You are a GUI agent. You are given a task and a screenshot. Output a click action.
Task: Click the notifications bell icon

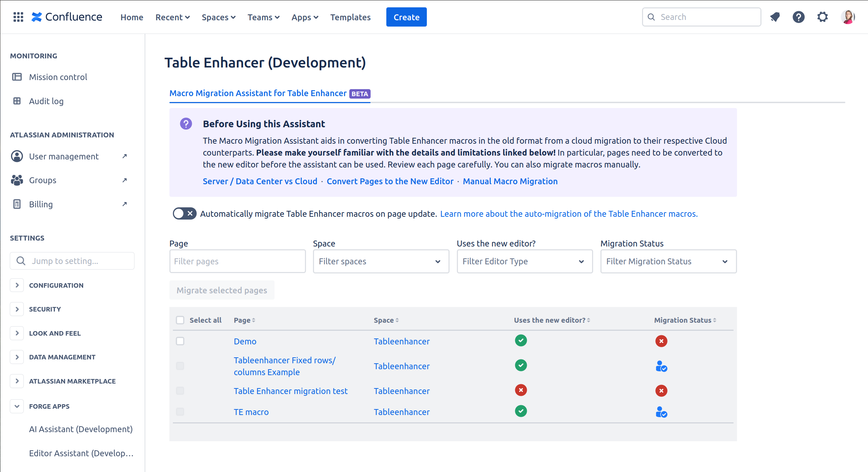pyautogui.click(x=775, y=17)
